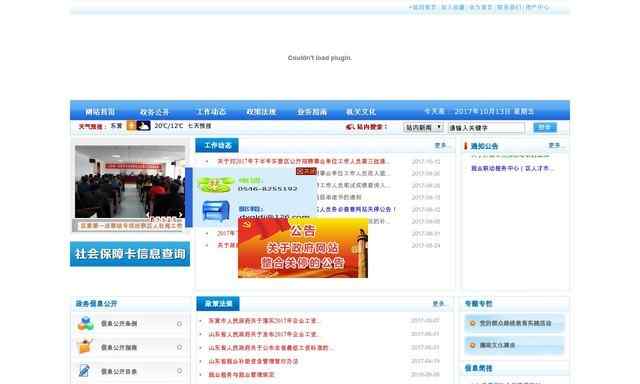640x384 pixels.
Task: Click 更多 link in 政策法规 section
Action: click(439, 304)
